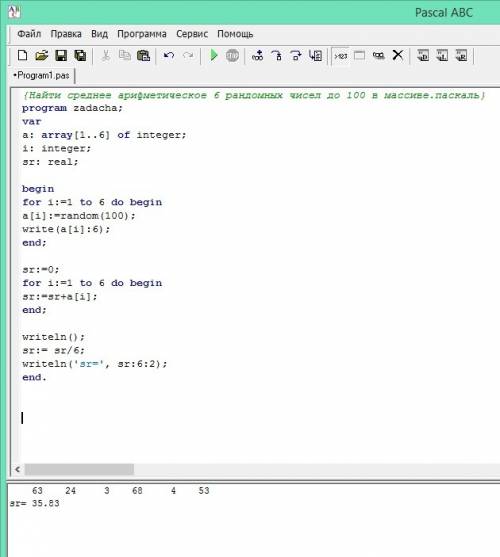Click the New file icon
Image resolution: width=500 pixels, height=557 pixels.
(x=22, y=55)
